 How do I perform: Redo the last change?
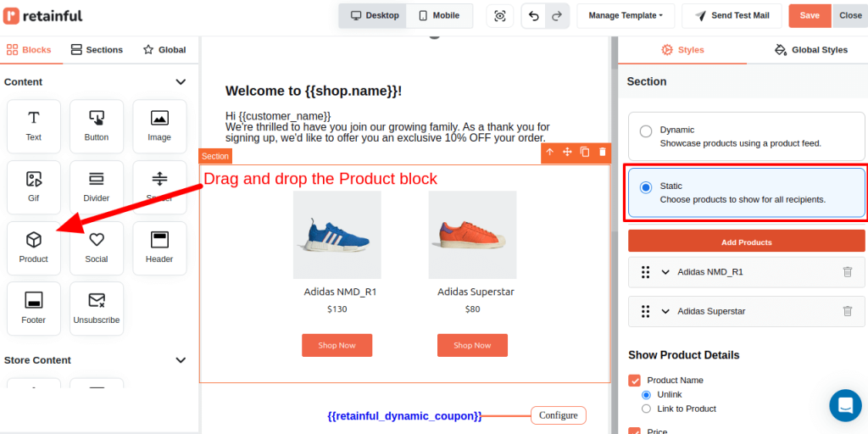[557, 15]
